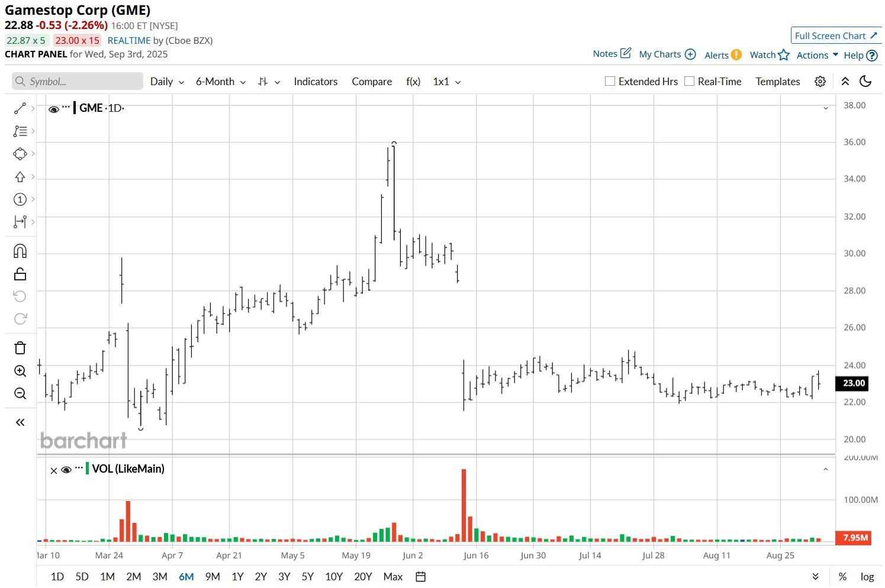The width and height of the screenshot is (885, 588).
Task: Open the Help link
Action: pyautogui.click(x=860, y=55)
